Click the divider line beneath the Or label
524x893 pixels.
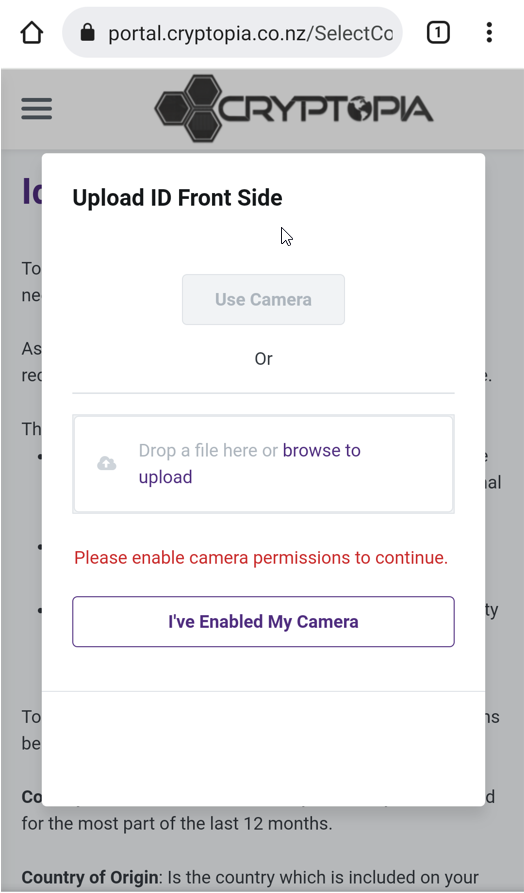(x=263, y=393)
